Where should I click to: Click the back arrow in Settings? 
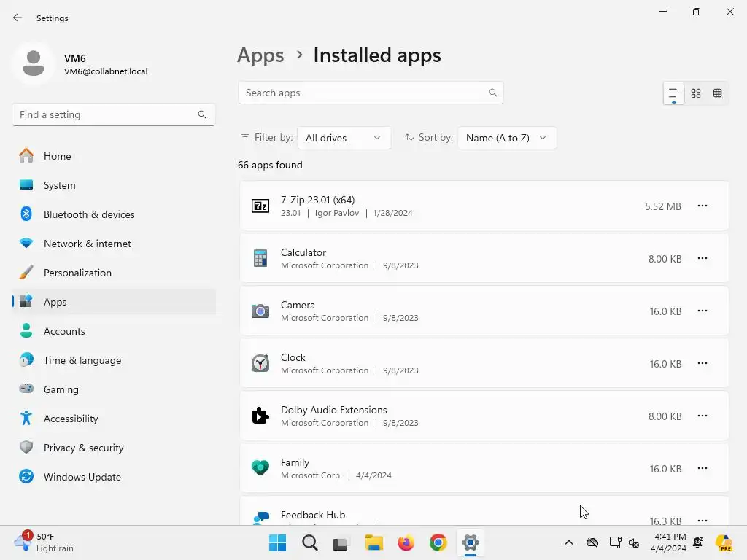click(18, 18)
